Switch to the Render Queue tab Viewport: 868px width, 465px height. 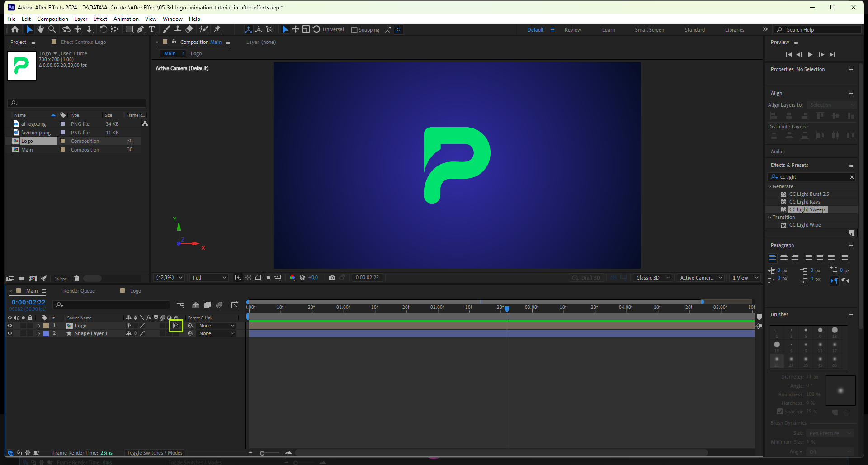[79, 291]
